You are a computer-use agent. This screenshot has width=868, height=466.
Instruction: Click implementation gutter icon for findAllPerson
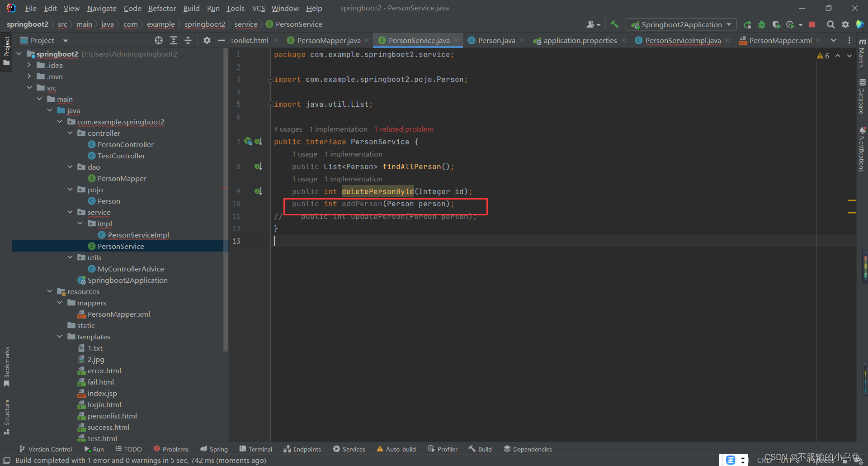click(258, 166)
